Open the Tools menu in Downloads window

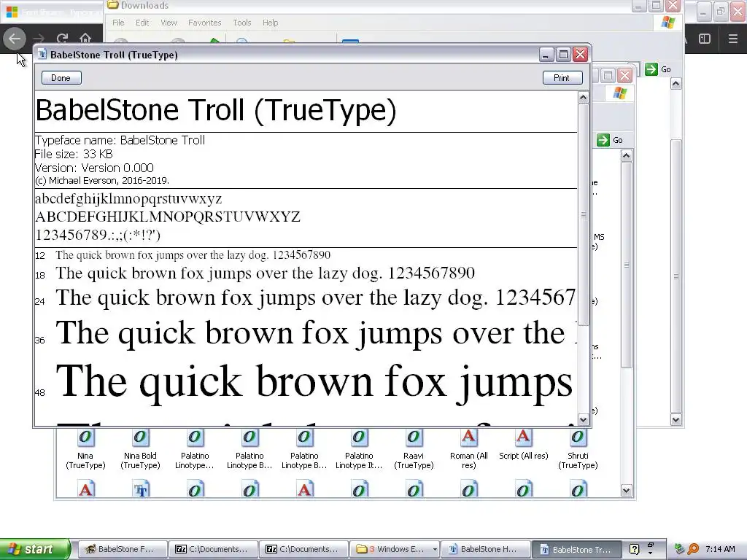241,23
